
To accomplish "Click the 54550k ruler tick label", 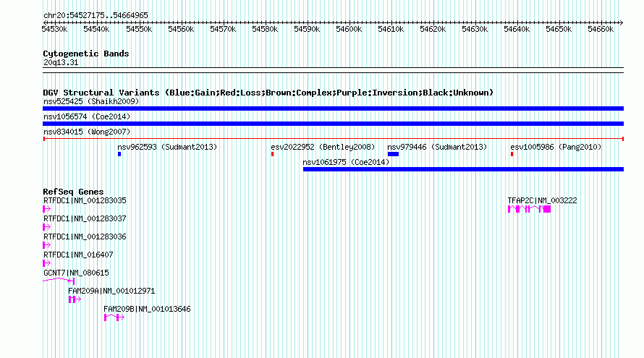I will (x=139, y=29).
